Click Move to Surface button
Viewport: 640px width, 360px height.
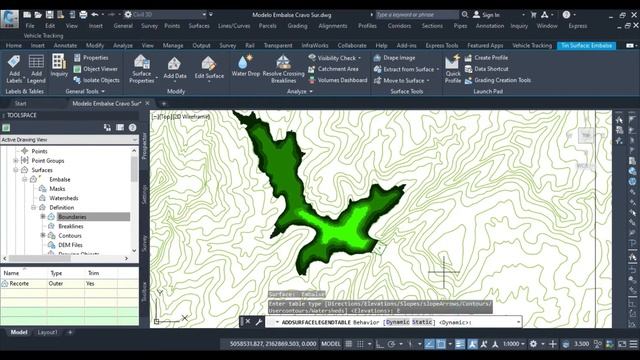(401, 80)
